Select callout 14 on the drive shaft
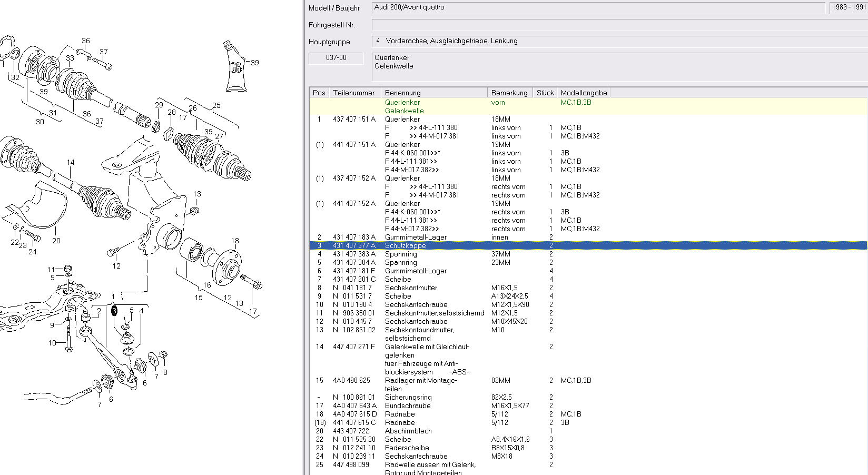Screen dimensions: 868x475 coord(70,163)
